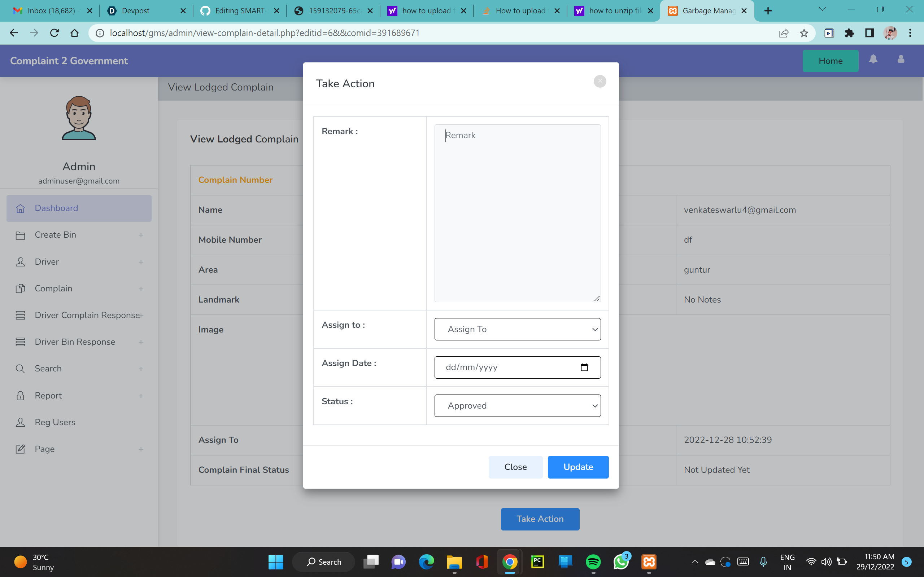Click the Chrome extensions puzzle icon
Screen dimensions: 924x577
click(x=849, y=33)
